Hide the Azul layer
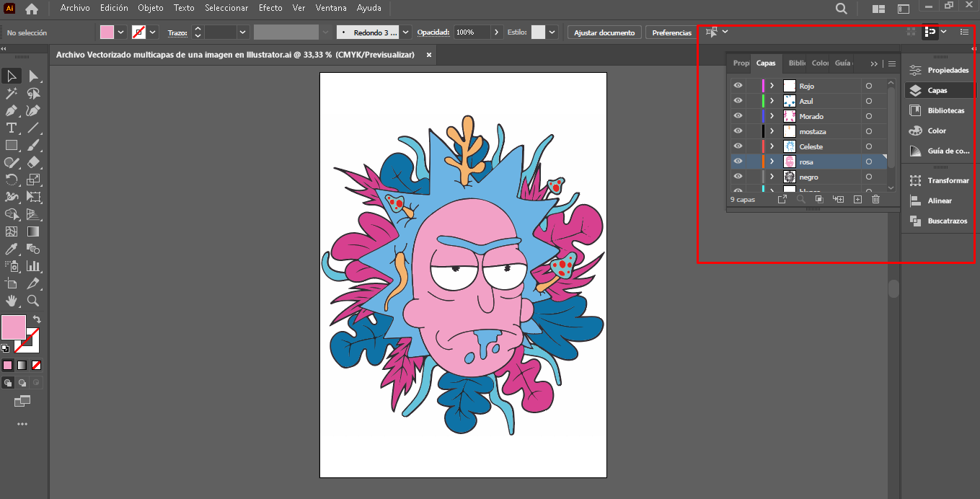The height and width of the screenshot is (499, 980). [738, 101]
